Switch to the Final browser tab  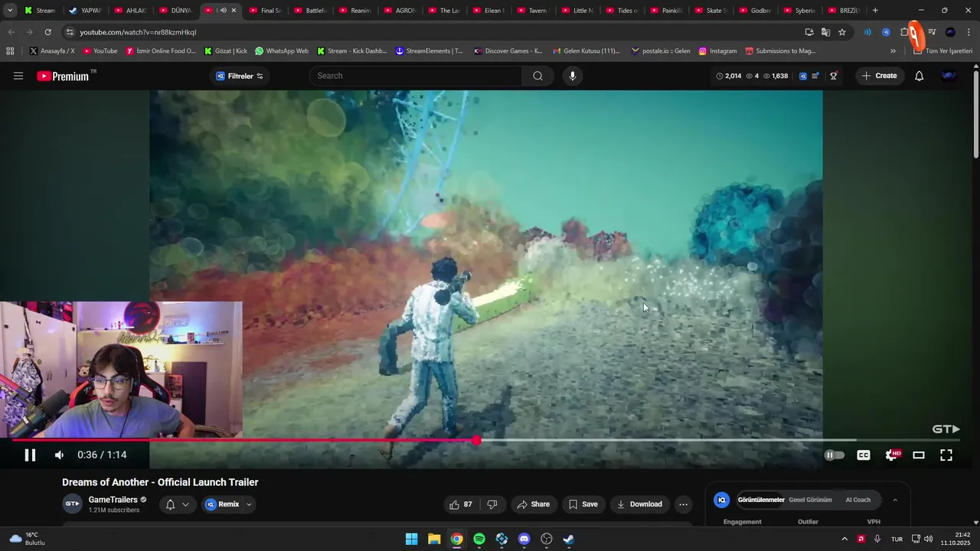pyautogui.click(x=265, y=11)
